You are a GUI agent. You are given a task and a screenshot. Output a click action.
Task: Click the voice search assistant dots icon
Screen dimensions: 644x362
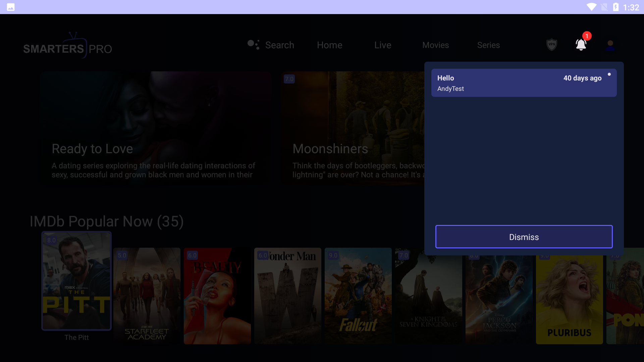[253, 45]
